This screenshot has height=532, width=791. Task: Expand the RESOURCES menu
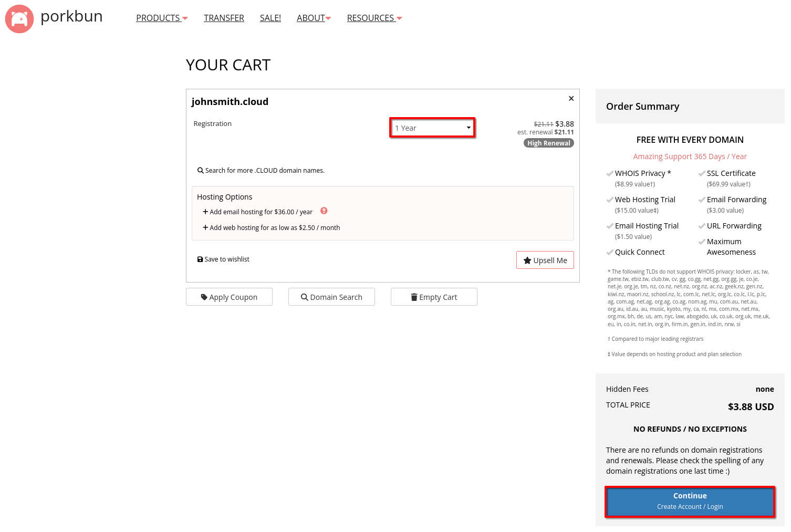pyautogui.click(x=374, y=18)
